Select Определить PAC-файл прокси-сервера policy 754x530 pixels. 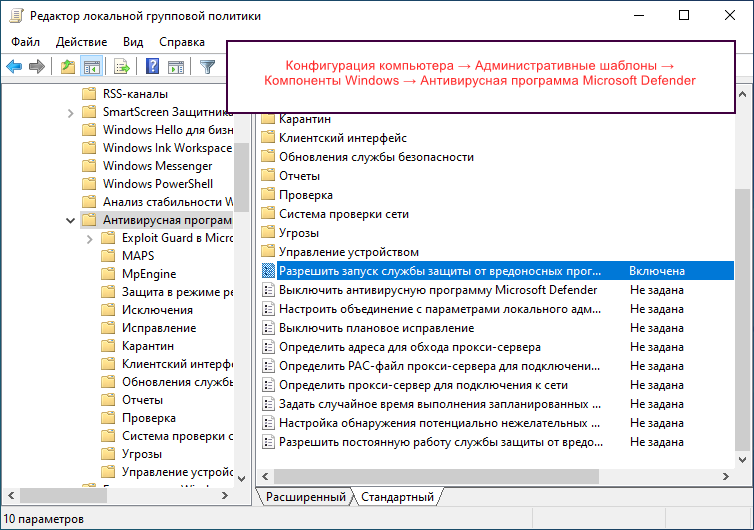tap(440, 366)
